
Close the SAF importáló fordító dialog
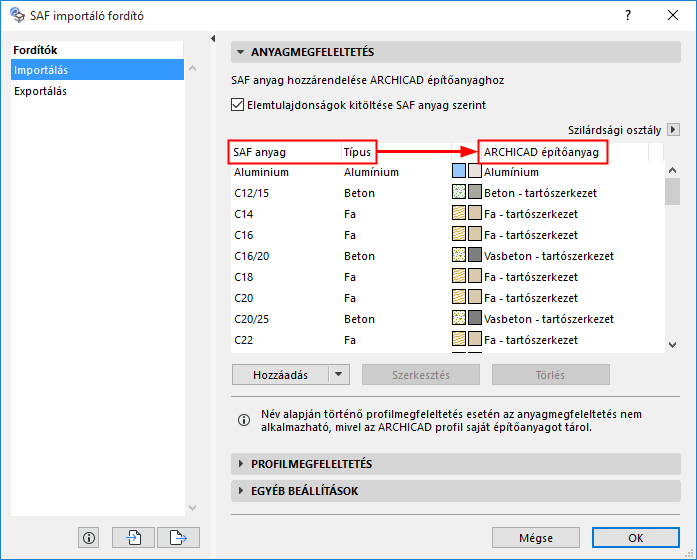pyautogui.click(x=673, y=16)
